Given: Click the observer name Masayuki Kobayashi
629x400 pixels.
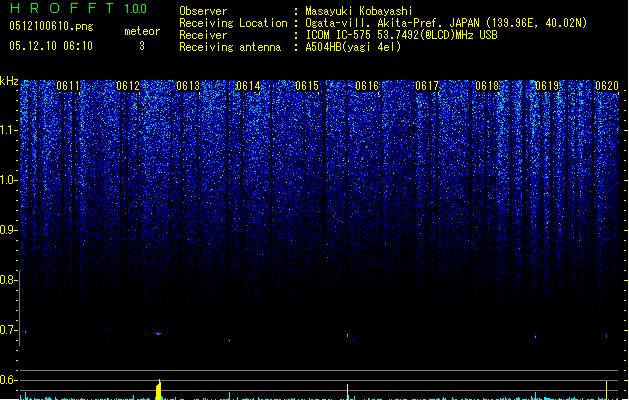Looking at the screenshot, I should tap(359, 11).
